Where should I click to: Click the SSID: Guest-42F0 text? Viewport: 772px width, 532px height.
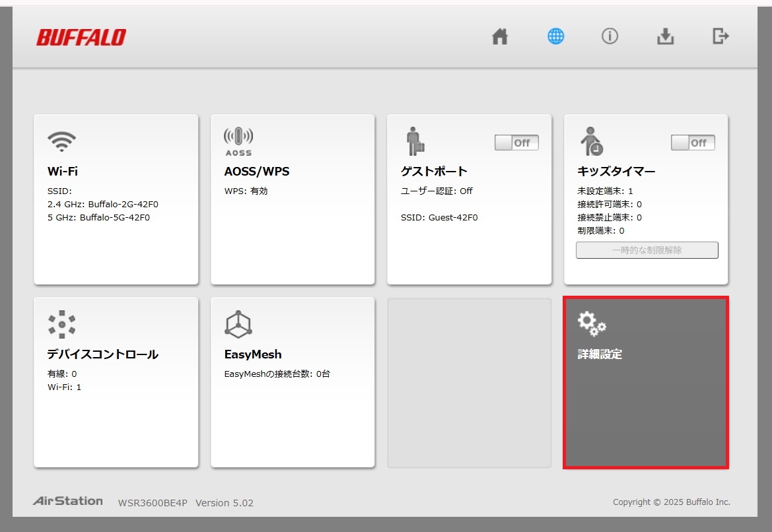point(439,218)
